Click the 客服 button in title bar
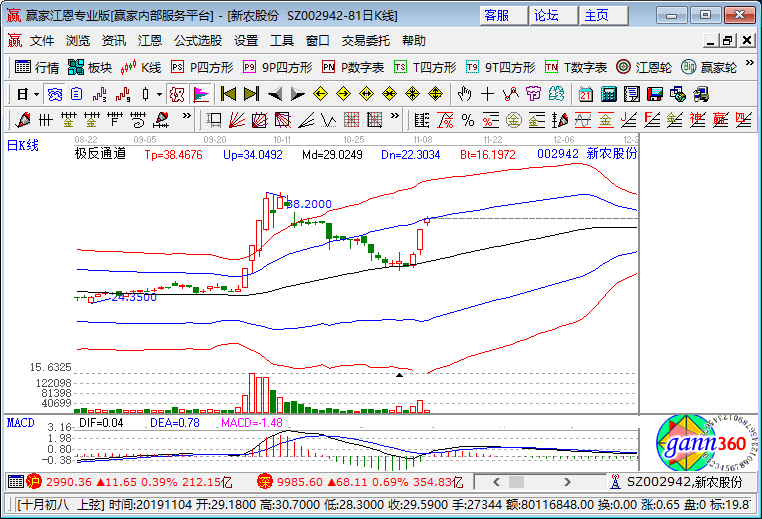Screen dimensions: 762x519 click(504, 16)
